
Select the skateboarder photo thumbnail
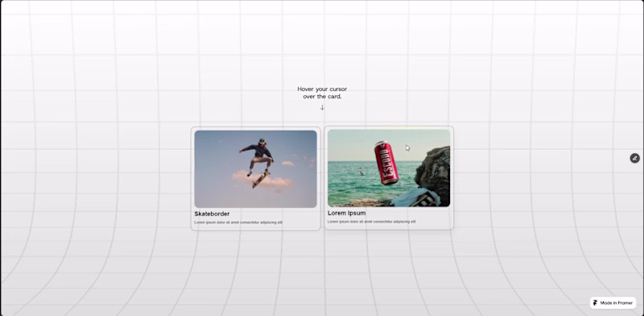pyautogui.click(x=255, y=169)
